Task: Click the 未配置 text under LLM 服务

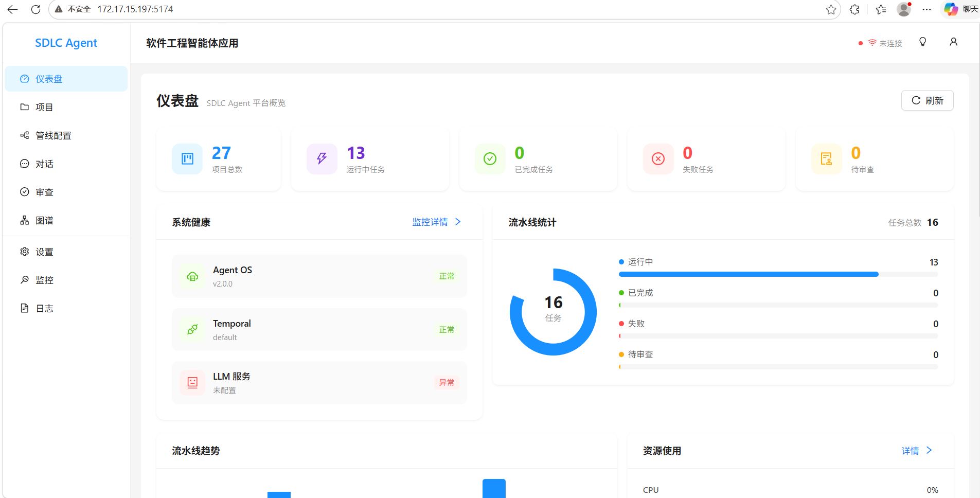Action: (x=224, y=390)
